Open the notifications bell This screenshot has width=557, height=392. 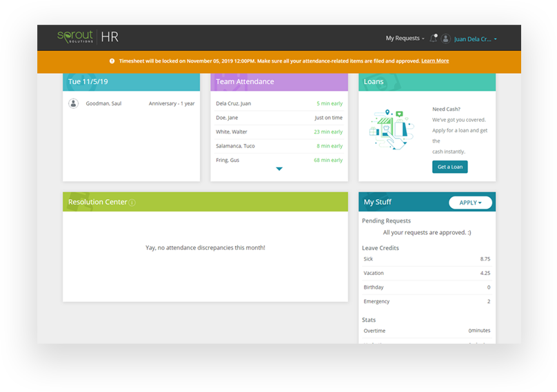(x=434, y=39)
